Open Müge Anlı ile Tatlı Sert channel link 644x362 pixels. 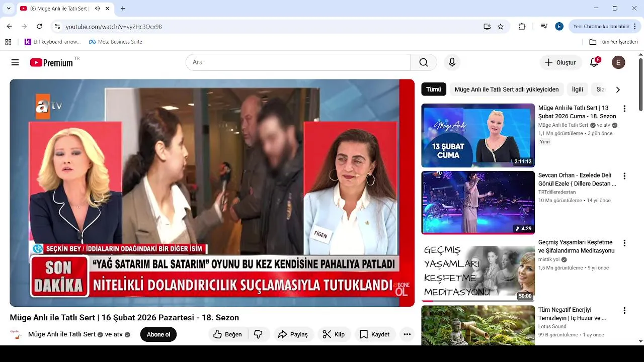62,334
